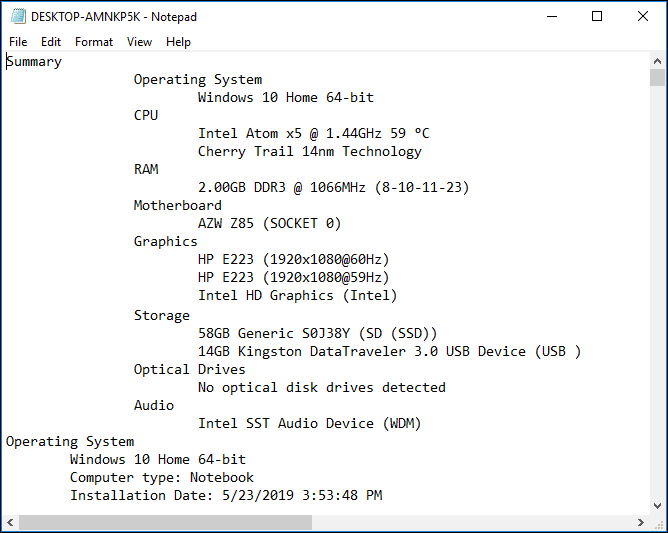Click the vertical scrollbar thumb
Screen dimensions: 668x533
(657, 78)
